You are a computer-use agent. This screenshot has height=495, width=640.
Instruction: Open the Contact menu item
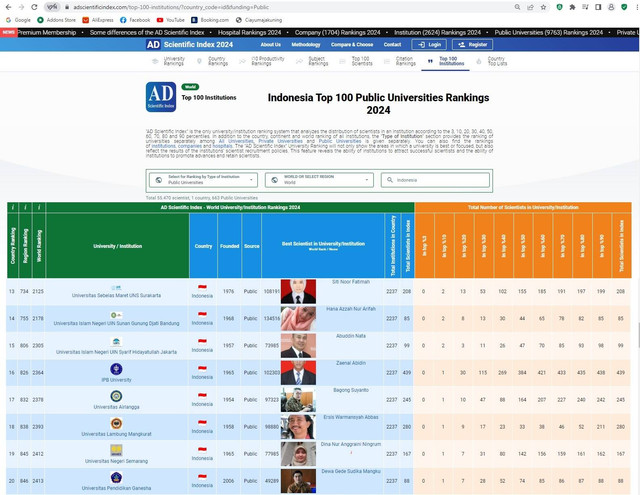point(392,44)
